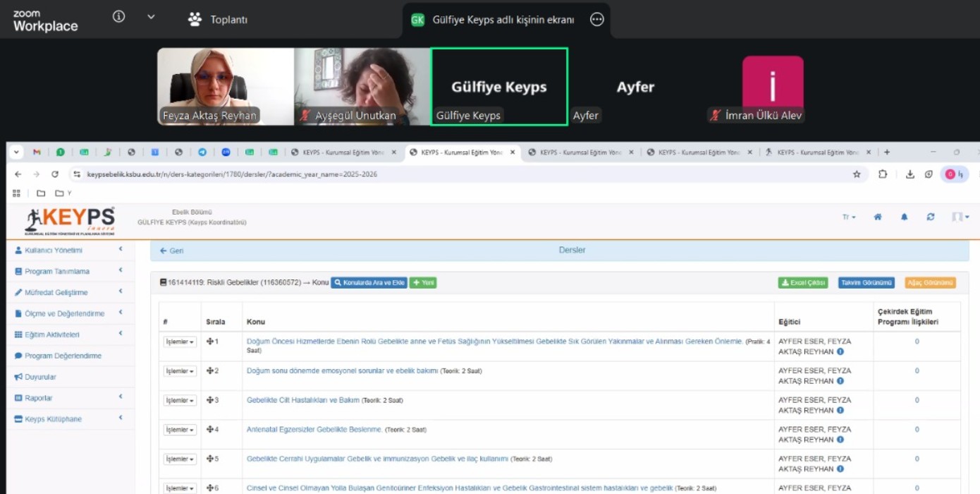This screenshot has width=980, height=494.
Task: Close the first KEYPS browser tab
Action: point(393,152)
